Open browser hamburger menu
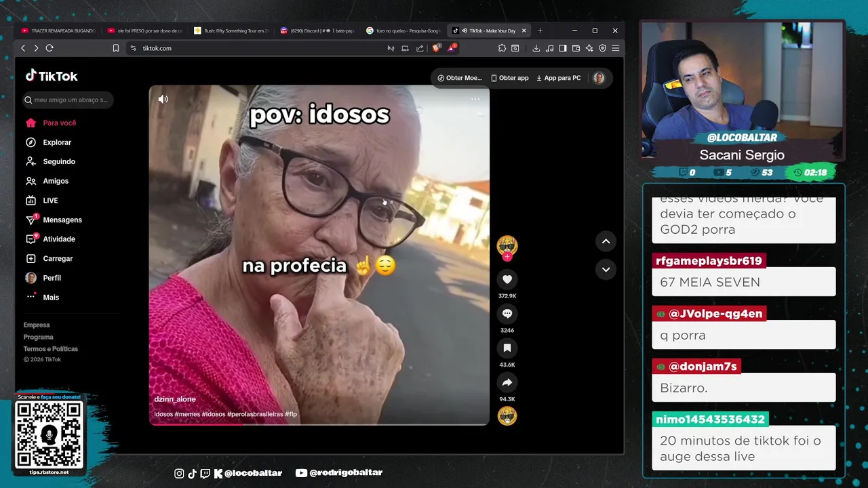Screen dimensions: 868x488 (615, 48)
